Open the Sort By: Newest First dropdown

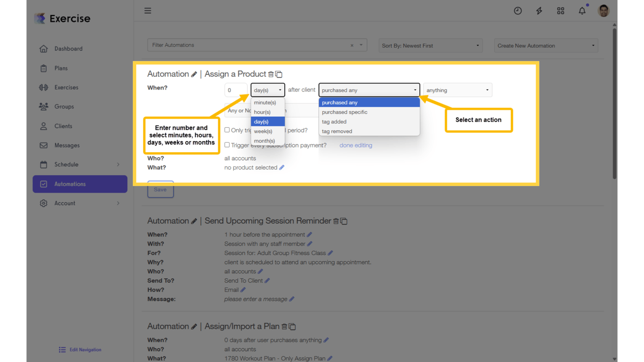[429, 45]
